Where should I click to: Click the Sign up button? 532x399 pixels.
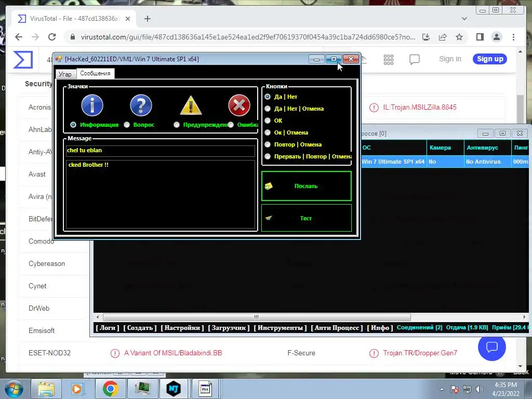pyautogui.click(x=490, y=59)
